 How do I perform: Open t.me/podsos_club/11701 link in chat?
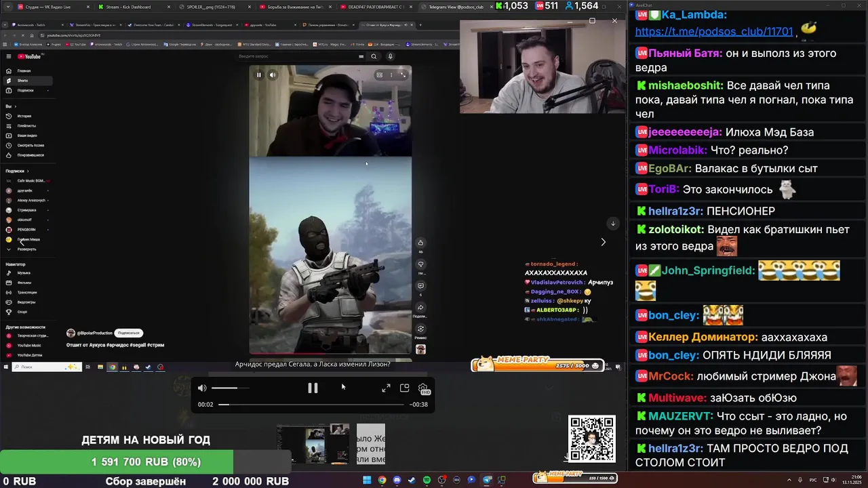[714, 31]
